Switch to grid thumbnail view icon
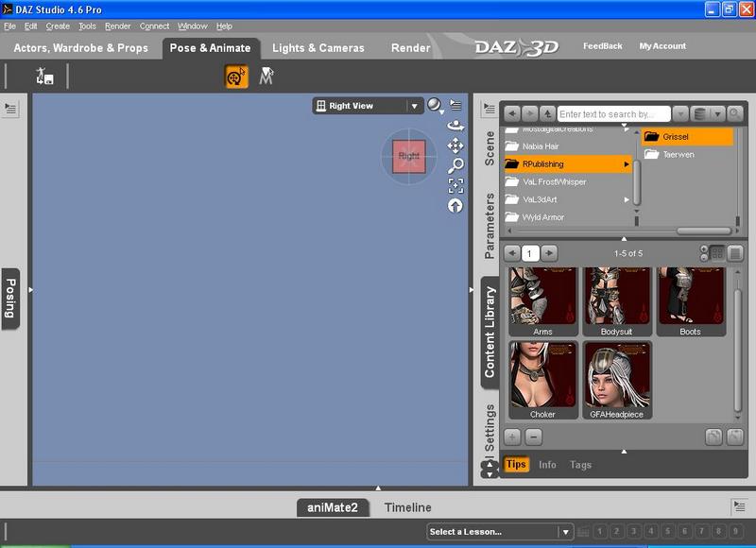This screenshot has width=756, height=548. point(717,253)
